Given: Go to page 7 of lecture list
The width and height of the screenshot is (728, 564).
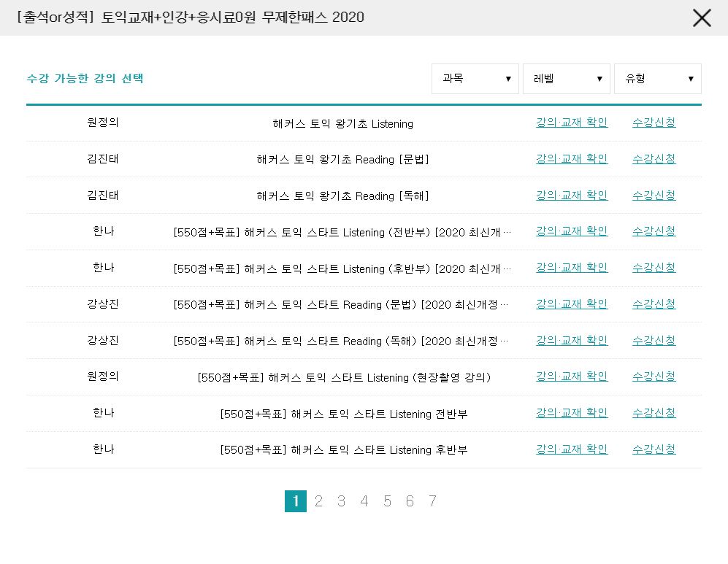Looking at the screenshot, I should pyautogui.click(x=432, y=501).
